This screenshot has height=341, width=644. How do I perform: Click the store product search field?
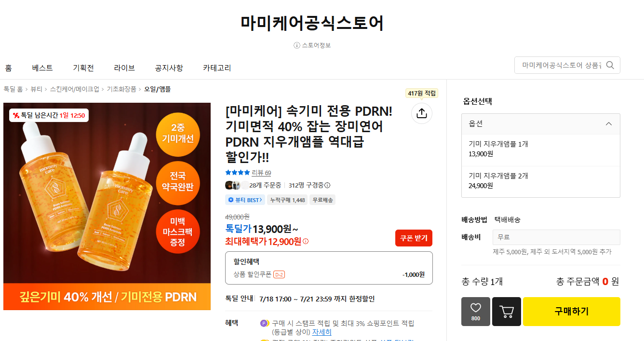coord(562,65)
